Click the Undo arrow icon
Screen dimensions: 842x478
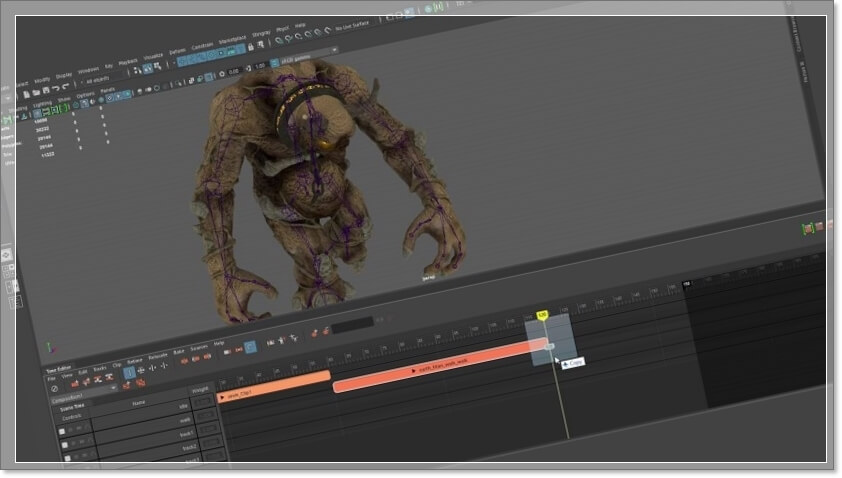coord(55,89)
